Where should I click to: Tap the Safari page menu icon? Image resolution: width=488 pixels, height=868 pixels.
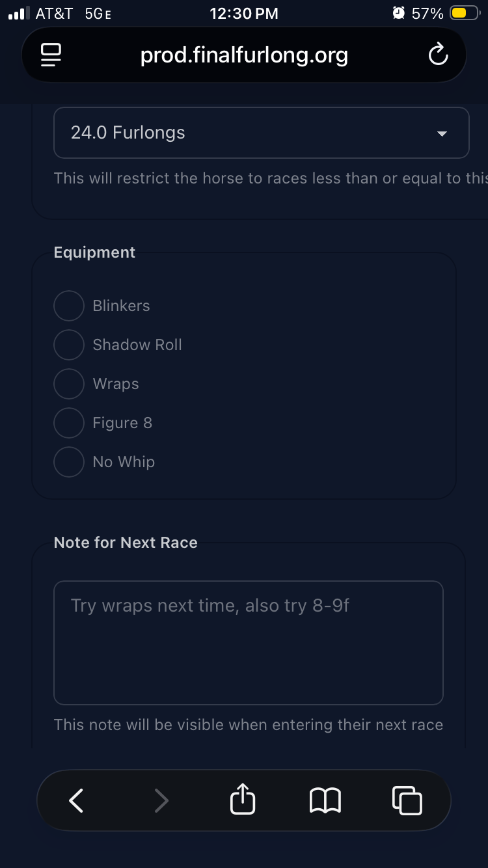[51, 55]
